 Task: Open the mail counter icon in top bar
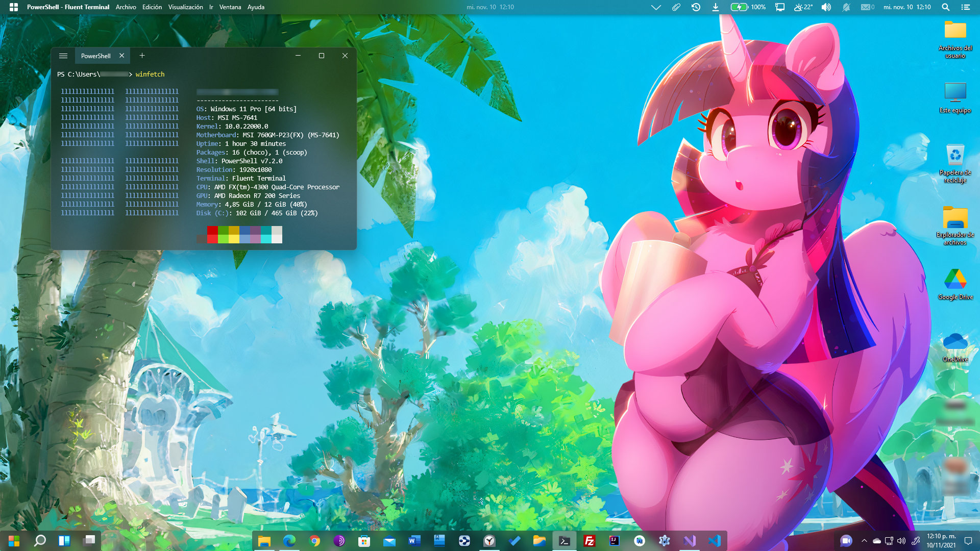[x=868, y=7]
